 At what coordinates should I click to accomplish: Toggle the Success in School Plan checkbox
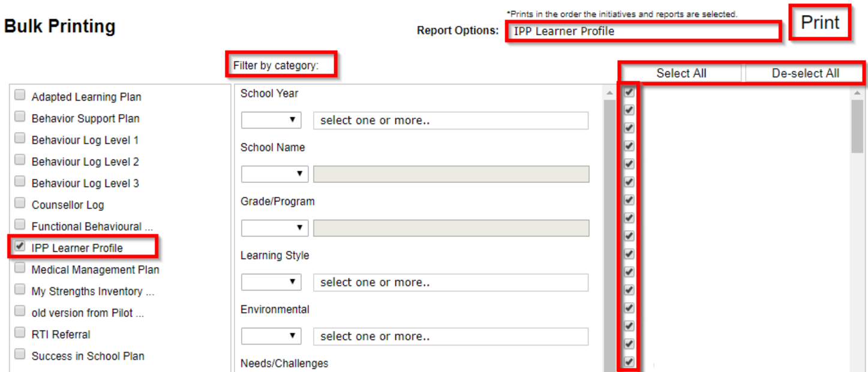[x=20, y=354]
